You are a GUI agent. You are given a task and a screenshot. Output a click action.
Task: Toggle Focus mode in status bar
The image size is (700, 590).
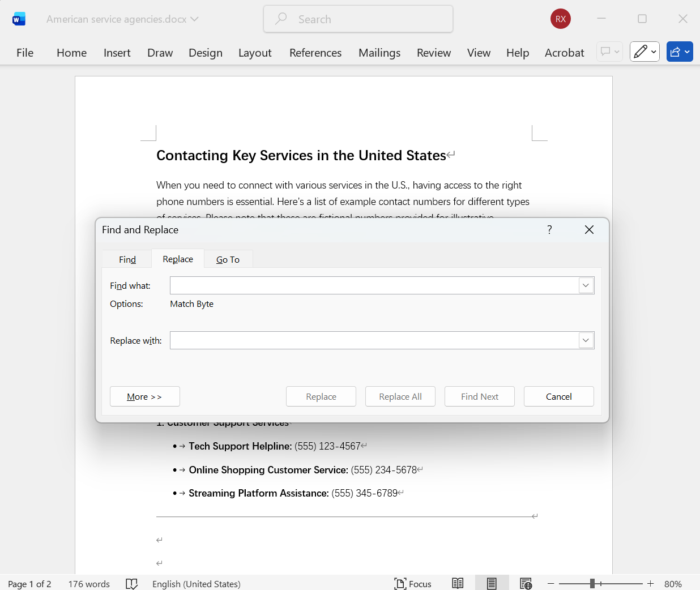[x=413, y=584]
